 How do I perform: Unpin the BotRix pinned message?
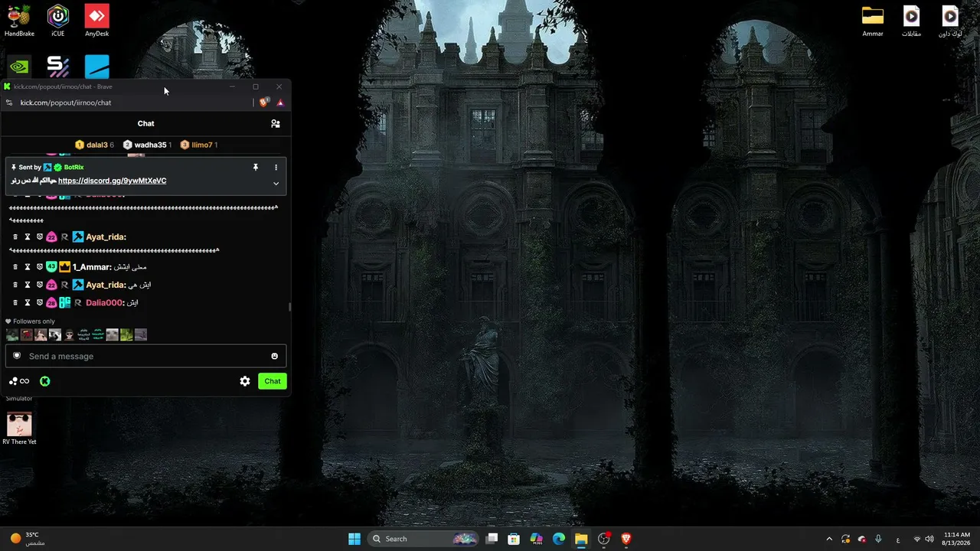(x=256, y=167)
